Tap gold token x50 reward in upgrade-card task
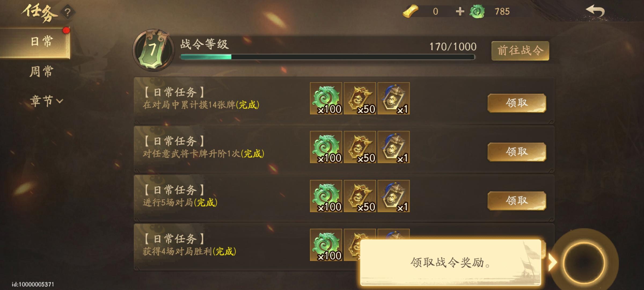This screenshot has width=644, height=290. (360, 147)
